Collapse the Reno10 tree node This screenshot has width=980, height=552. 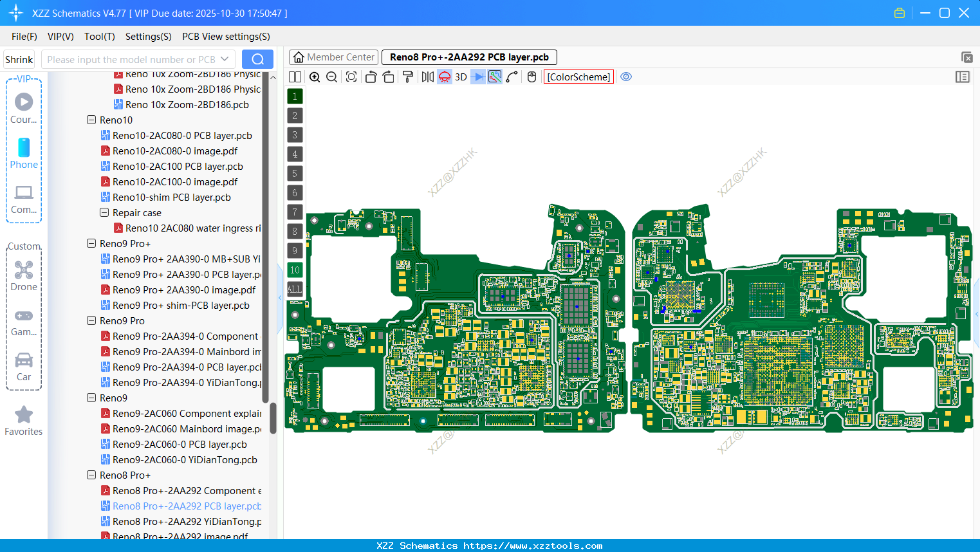(x=91, y=120)
